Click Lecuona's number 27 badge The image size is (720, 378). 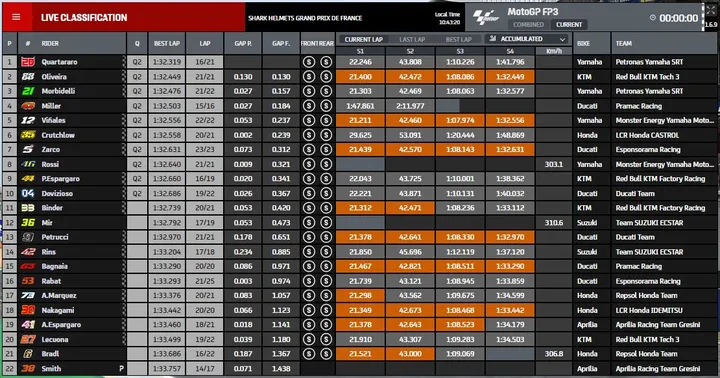(28, 339)
